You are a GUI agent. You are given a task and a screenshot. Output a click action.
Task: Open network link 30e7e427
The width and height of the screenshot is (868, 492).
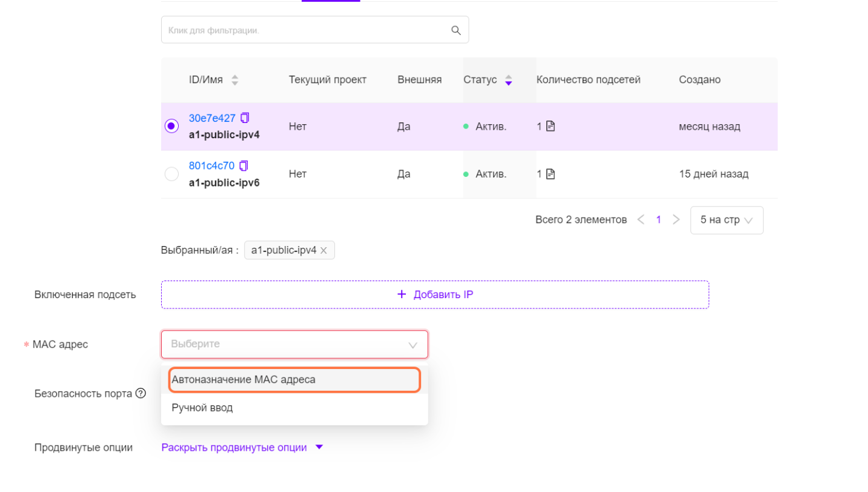point(212,118)
